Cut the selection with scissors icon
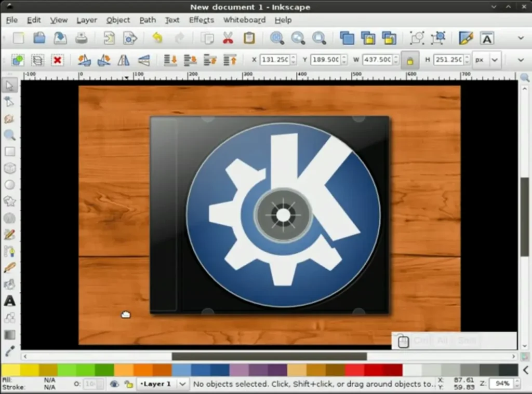532x394 pixels. 228,38
